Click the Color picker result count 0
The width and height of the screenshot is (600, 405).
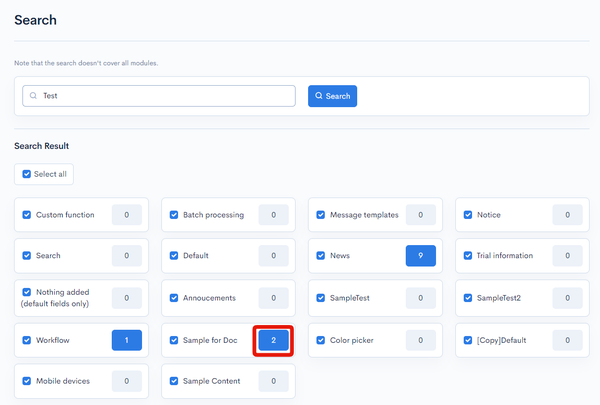tap(421, 340)
